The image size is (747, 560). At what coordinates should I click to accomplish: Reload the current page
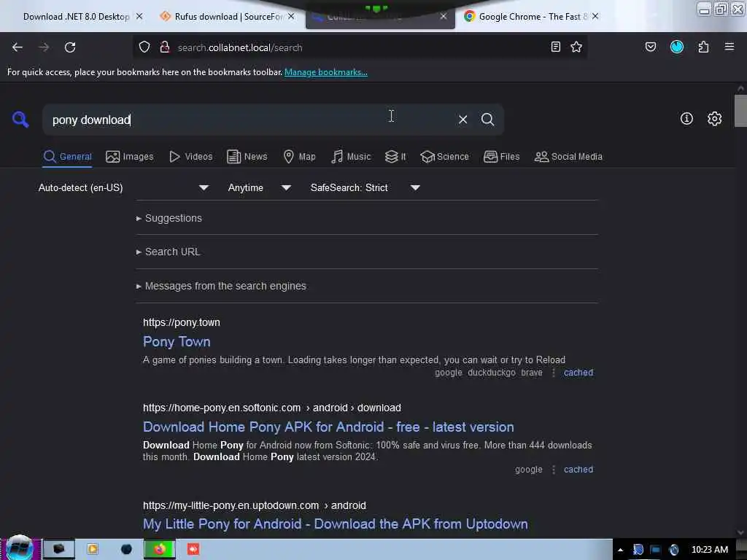pyautogui.click(x=70, y=47)
